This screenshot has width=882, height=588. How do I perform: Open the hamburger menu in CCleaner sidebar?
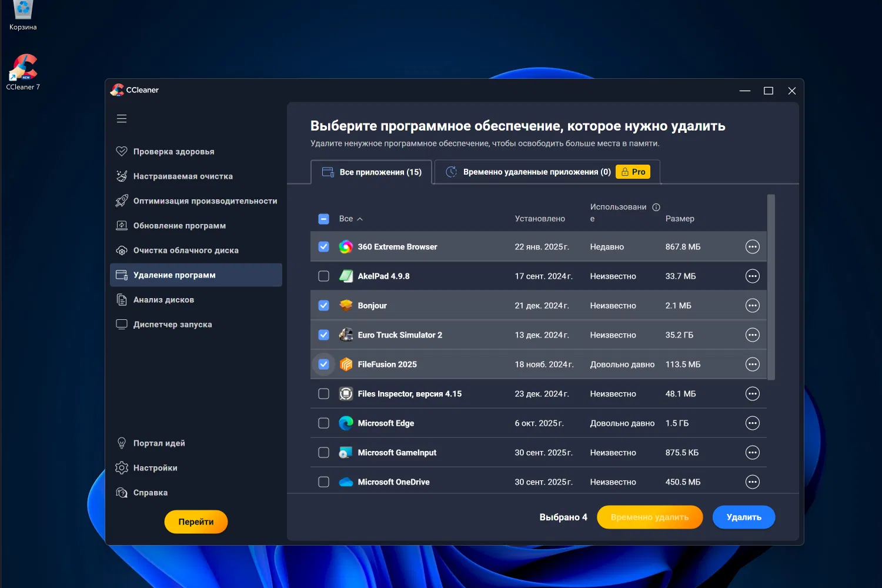pos(122,119)
